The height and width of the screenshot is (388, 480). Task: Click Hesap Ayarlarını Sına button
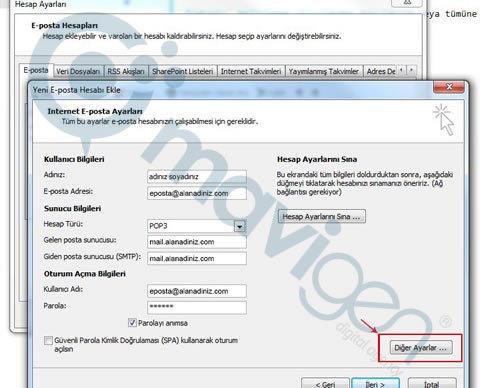(322, 216)
